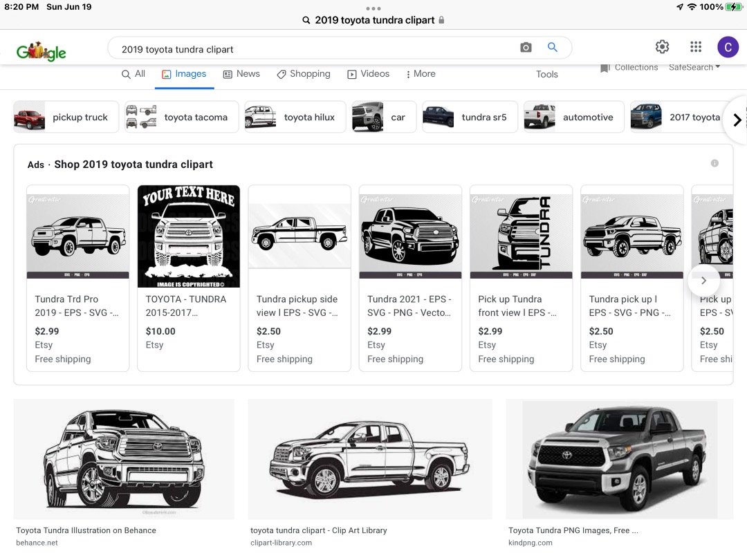The image size is (747, 560).
Task: Expand the SafeSearch dropdown
Action: (x=694, y=67)
